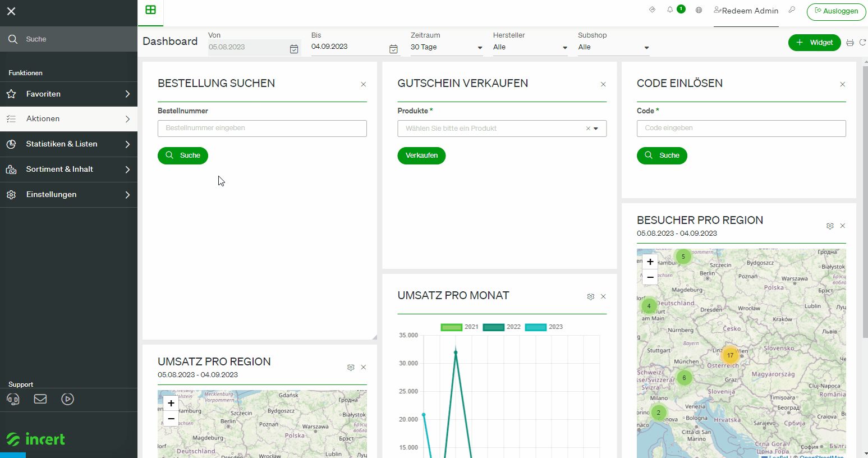Refresh dashboard with reload icon

point(863,43)
